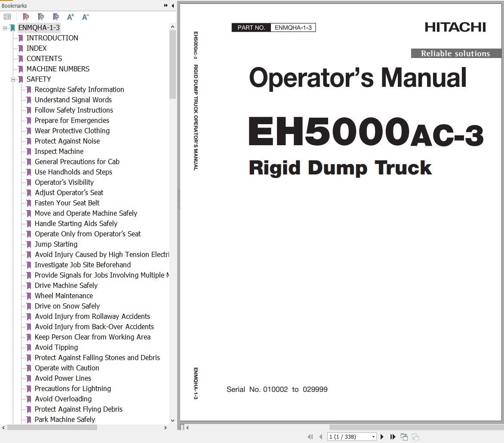Viewport: 504px width, 443px height.
Task: Select the ENMQHA-1-3 root bookmark
Action: (x=39, y=27)
